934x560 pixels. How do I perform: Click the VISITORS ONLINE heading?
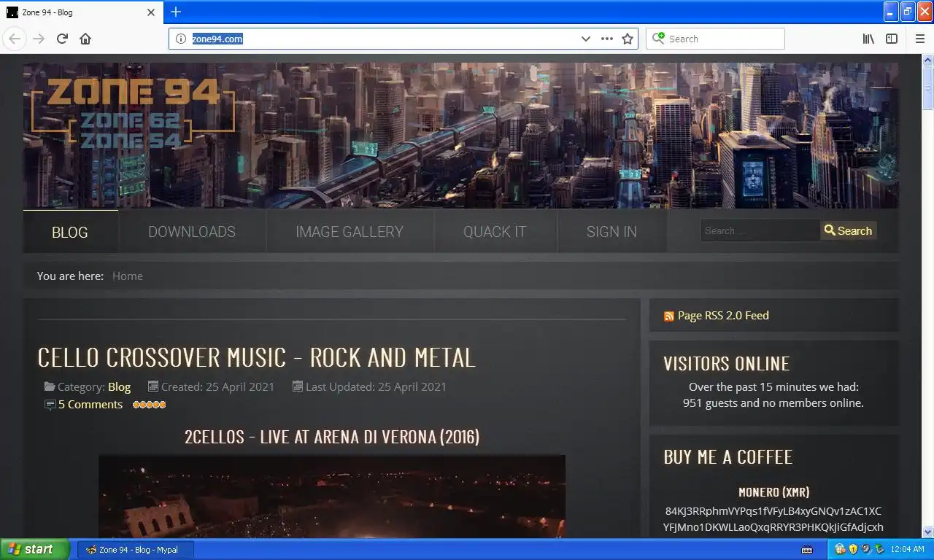tap(727, 364)
